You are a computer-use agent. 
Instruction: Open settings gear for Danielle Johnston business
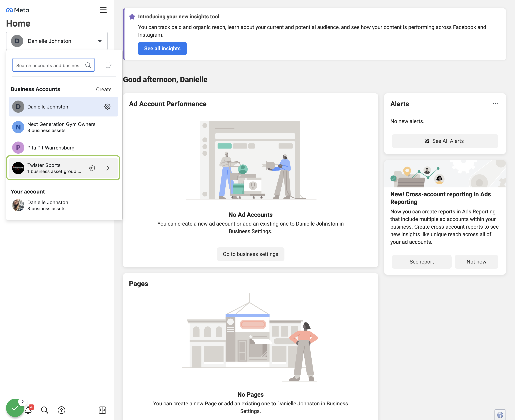coord(107,107)
